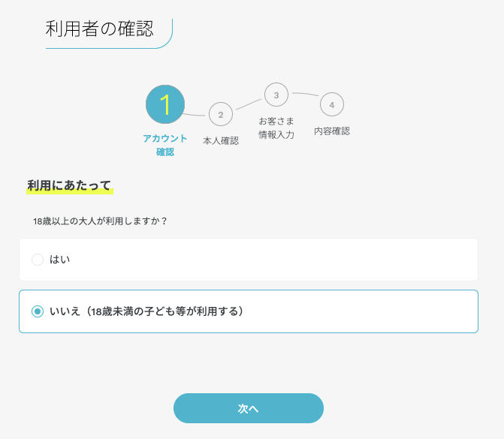Select the いいえ radio button circle

pyautogui.click(x=38, y=311)
